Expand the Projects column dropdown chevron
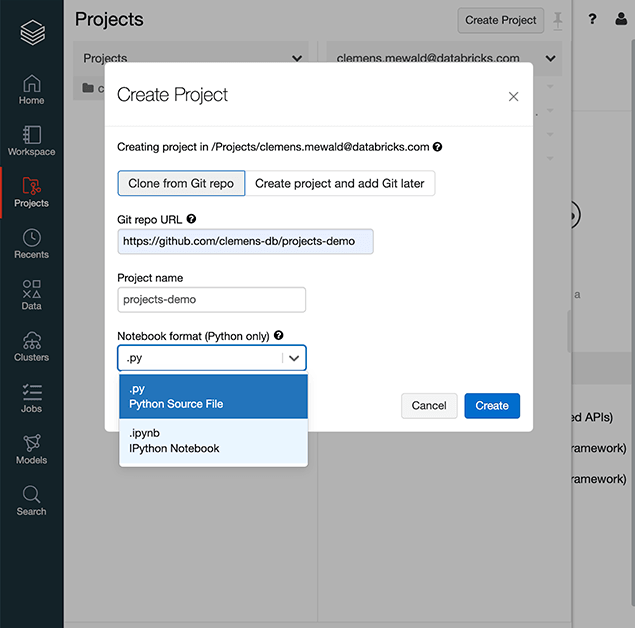Image resolution: width=635 pixels, height=628 pixels. pos(297,59)
